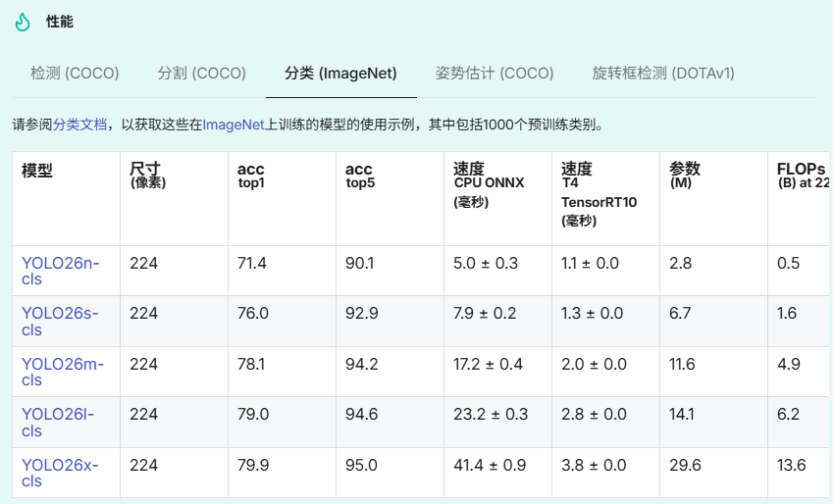Open the YOLO26s-cls model link
The image size is (834, 504).
click(60, 321)
